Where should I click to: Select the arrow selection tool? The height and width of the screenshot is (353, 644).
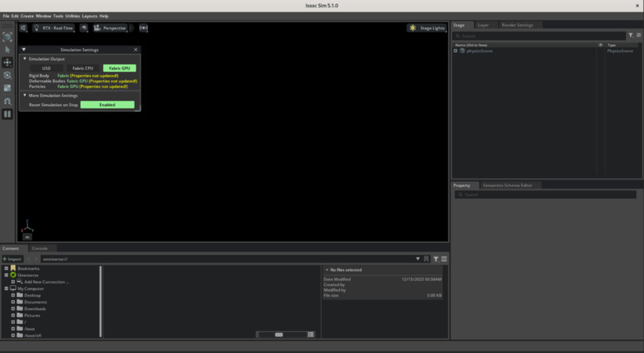pos(8,50)
